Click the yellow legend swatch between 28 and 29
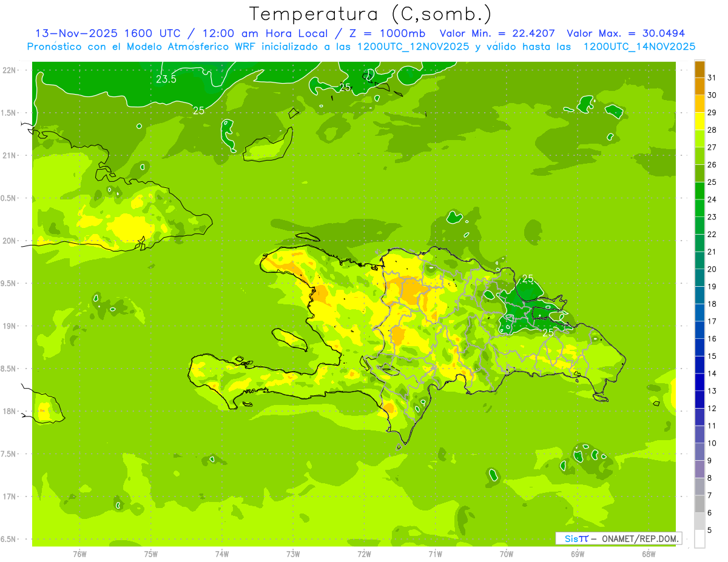The width and height of the screenshot is (728, 562). 699,121
